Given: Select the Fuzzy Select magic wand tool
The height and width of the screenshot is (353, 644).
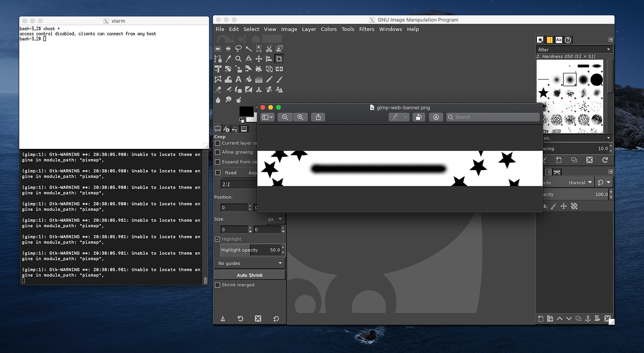Looking at the screenshot, I should click(249, 49).
